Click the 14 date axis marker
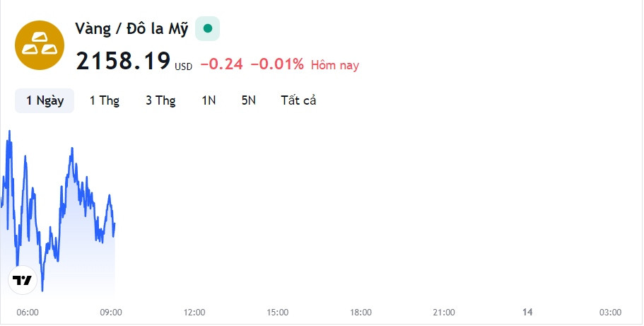644x326 pixels. pos(527,312)
